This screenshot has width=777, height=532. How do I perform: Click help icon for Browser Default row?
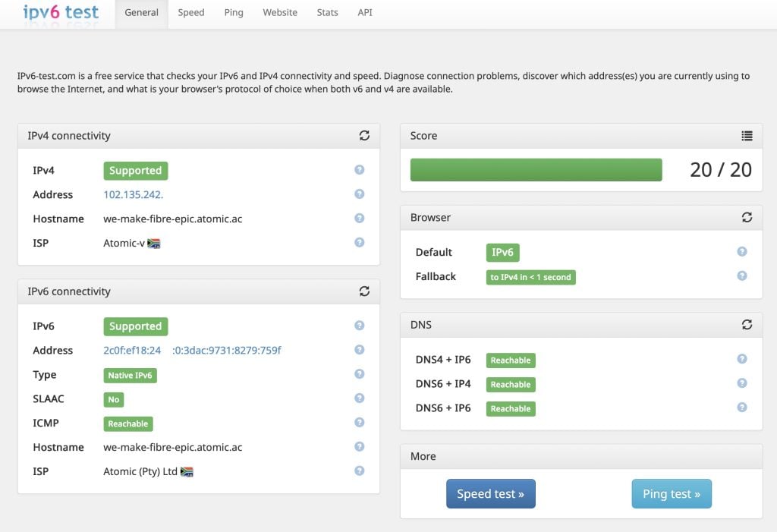click(742, 251)
